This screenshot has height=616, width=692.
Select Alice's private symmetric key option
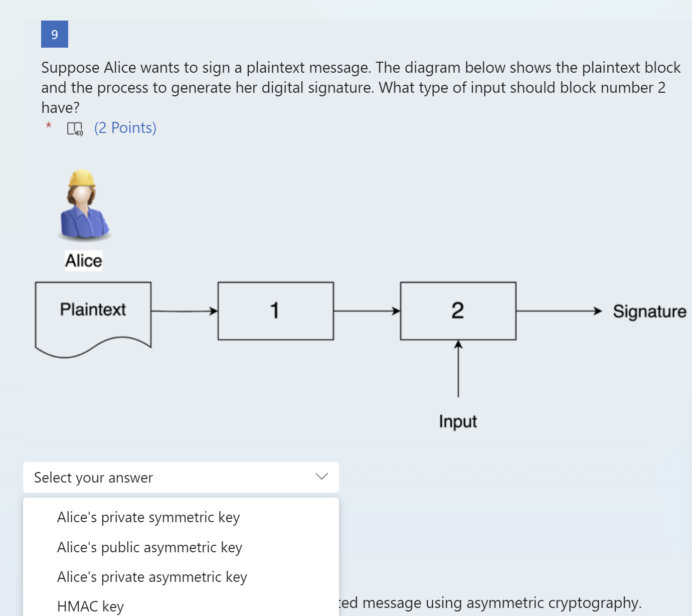point(148,517)
